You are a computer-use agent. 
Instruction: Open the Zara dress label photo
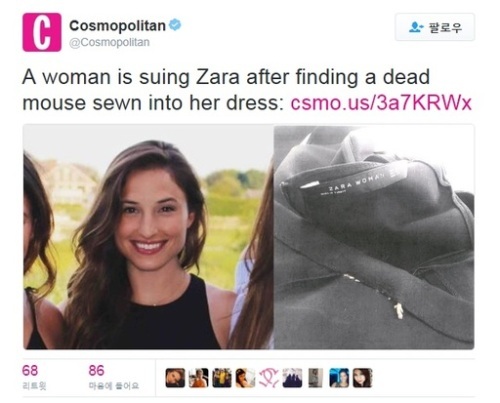click(x=374, y=237)
